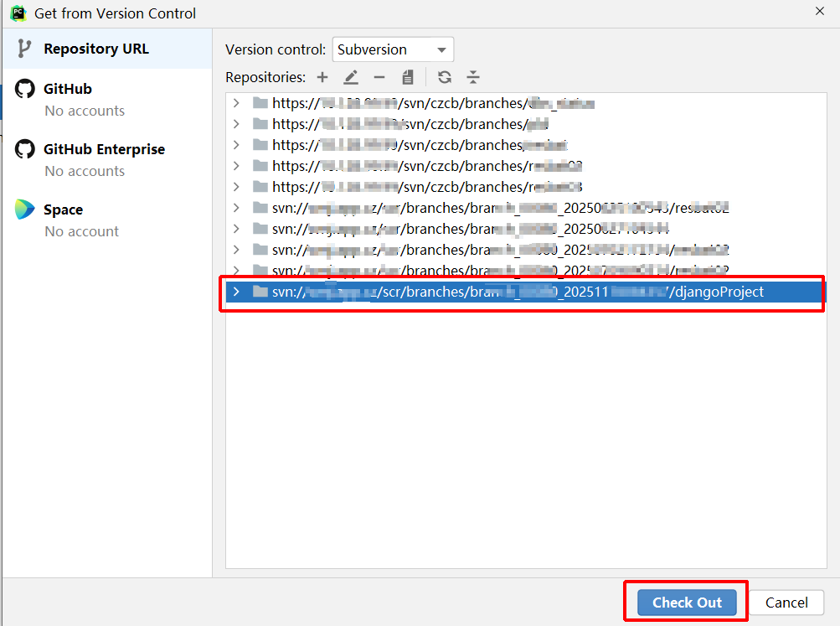840x626 pixels.
Task: Close the dialog with the X button
Action: [x=820, y=11]
